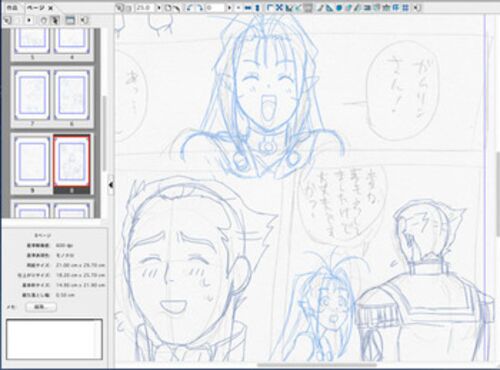The width and height of the screenshot is (500, 370).
Task: Click the blue circle icon in top toolbar
Action: (339, 8)
